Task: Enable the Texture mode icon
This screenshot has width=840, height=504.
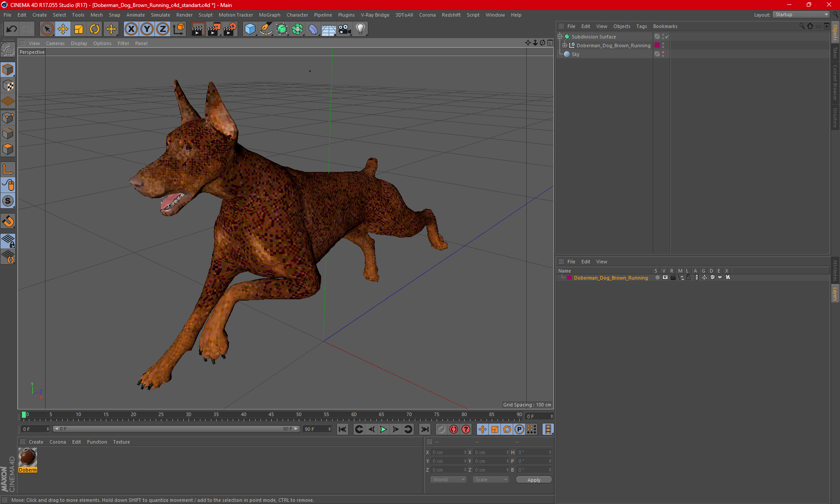Action: [x=8, y=86]
